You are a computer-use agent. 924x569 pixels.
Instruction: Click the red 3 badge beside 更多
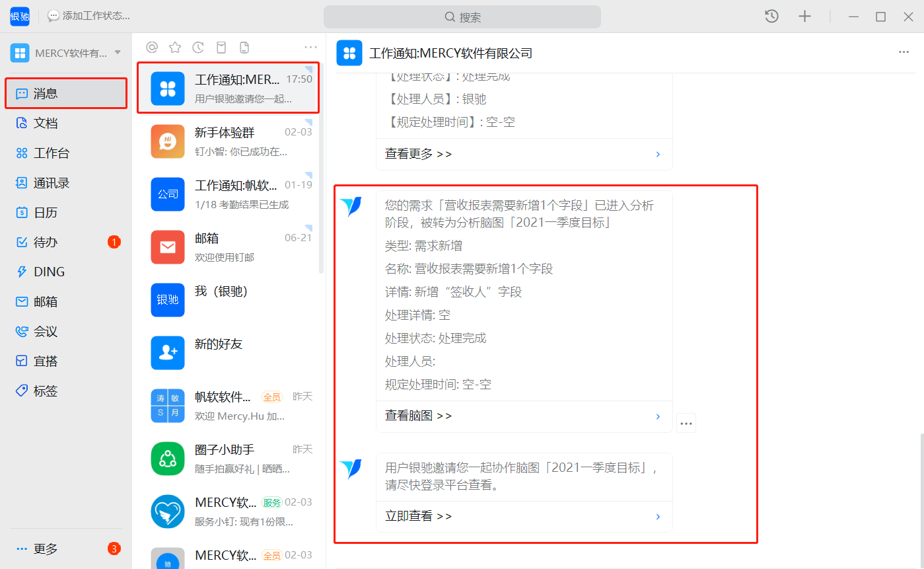114,549
